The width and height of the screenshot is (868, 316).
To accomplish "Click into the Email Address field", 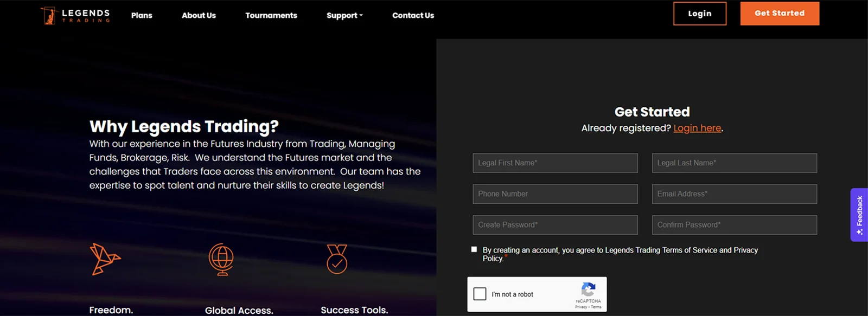I will click(734, 194).
